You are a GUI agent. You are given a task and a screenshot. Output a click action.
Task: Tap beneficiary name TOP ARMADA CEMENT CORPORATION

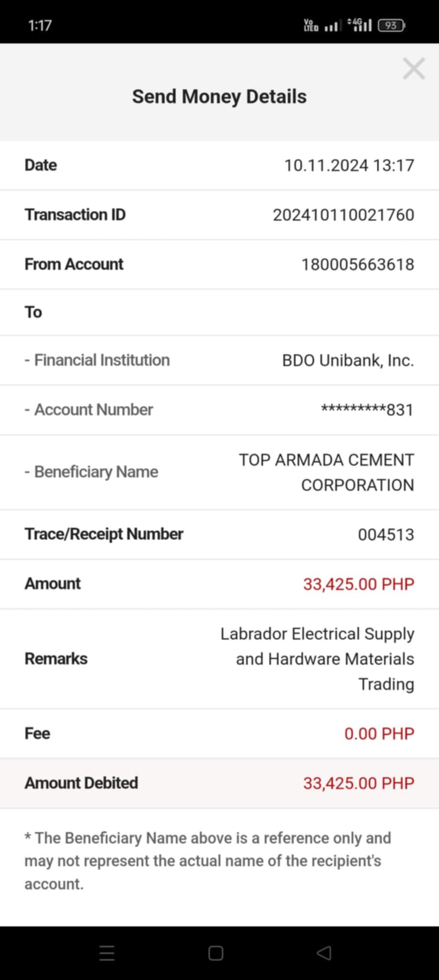click(x=326, y=472)
